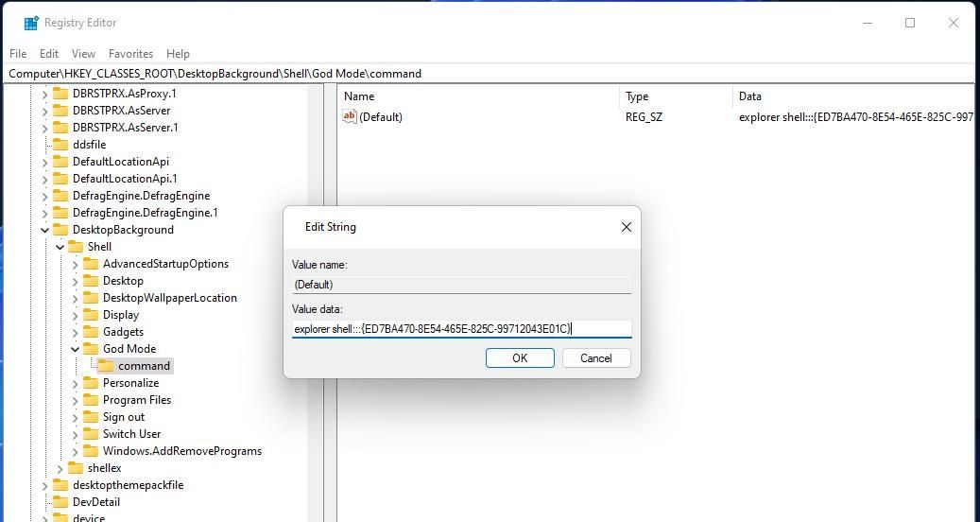Image resolution: width=980 pixels, height=522 pixels.
Task: Click the Value data text field
Action: [462, 329]
